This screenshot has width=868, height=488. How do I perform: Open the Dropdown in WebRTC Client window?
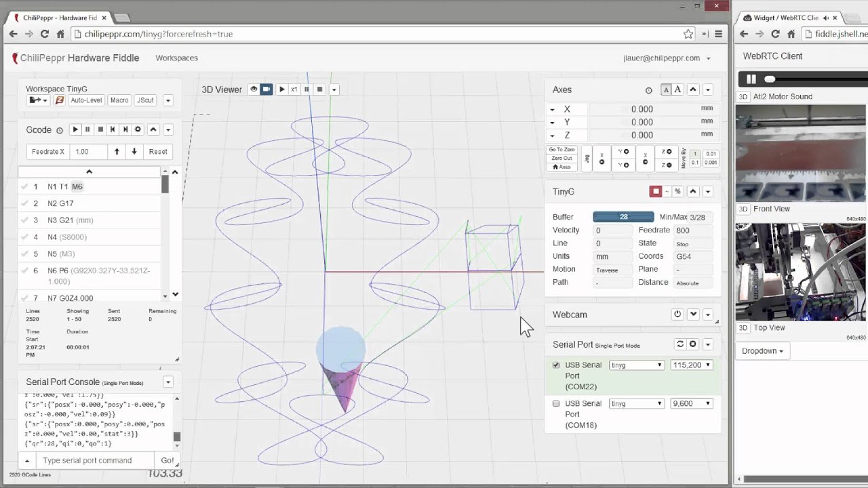(x=762, y=351)
